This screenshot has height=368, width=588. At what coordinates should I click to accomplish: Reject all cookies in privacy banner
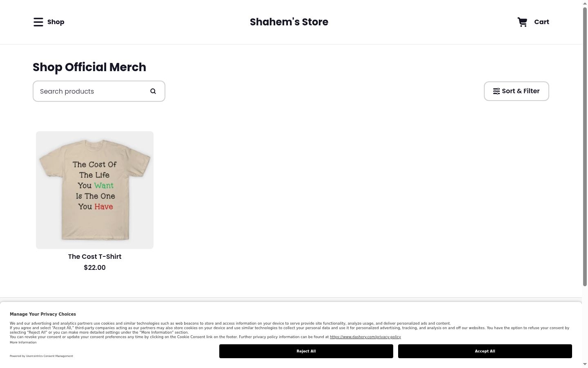pyautogui.click(x=306, y=351)
